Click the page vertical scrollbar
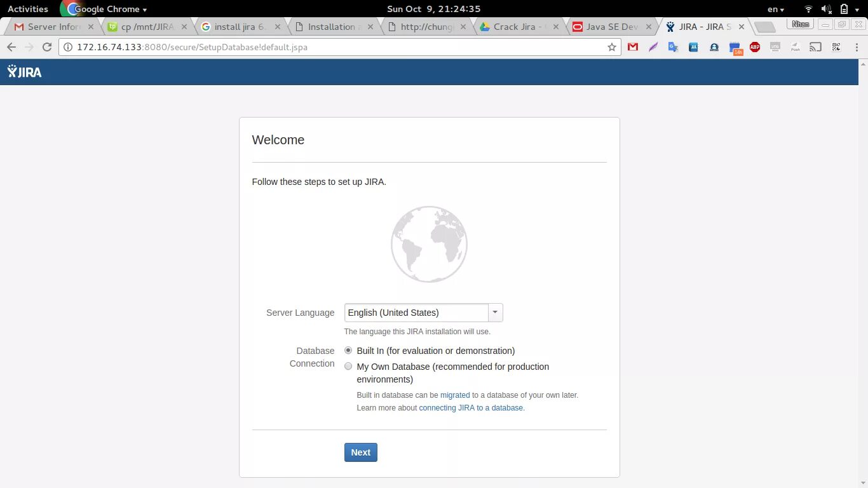Image resolution: width=868 pixels, height=488 pixels. pos(863,273)
